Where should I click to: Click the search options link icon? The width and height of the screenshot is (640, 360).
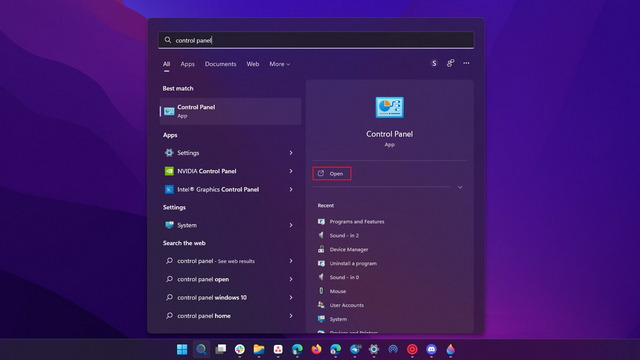450,63
